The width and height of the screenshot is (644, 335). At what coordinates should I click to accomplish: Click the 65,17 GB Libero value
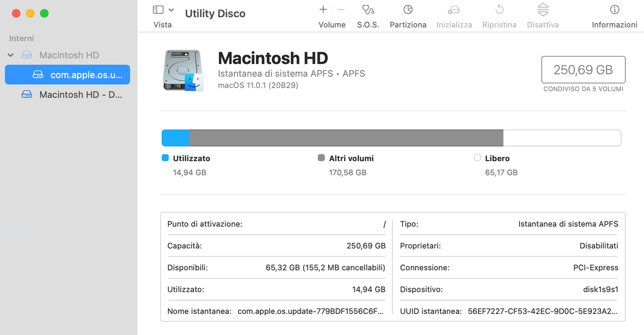pyautogui.click(x=501, y=172)
